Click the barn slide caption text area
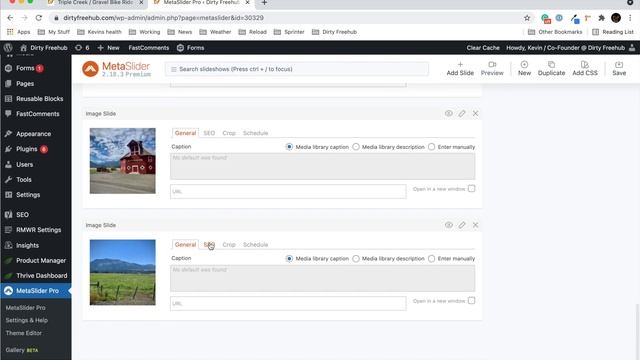The image size is (640, 360). (322, 166)
